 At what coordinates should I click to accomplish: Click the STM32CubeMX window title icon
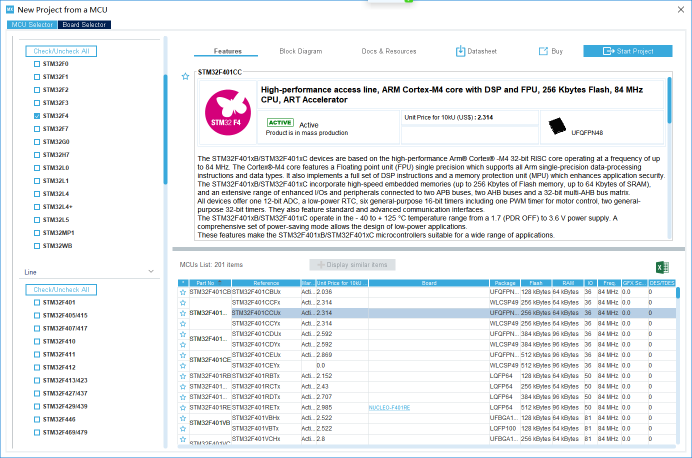click(x=10, y=9)
